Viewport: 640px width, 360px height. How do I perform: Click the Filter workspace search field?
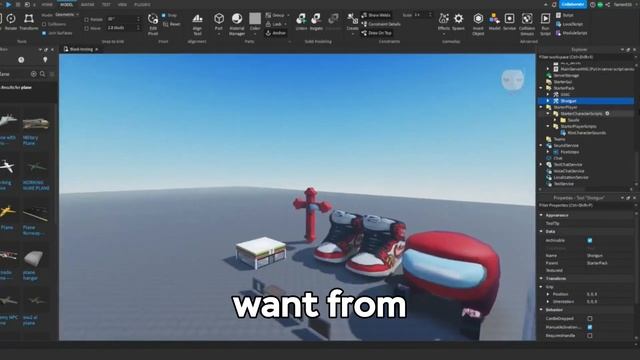(x=586, y=57)
